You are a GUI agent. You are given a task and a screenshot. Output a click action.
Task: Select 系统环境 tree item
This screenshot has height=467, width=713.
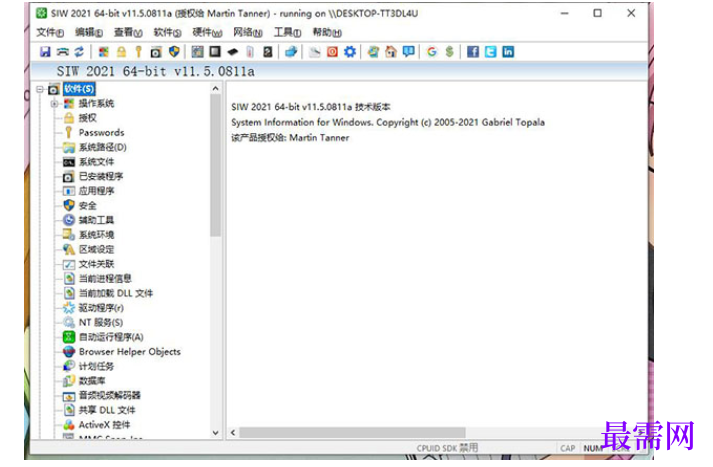(x=96, y=235)
